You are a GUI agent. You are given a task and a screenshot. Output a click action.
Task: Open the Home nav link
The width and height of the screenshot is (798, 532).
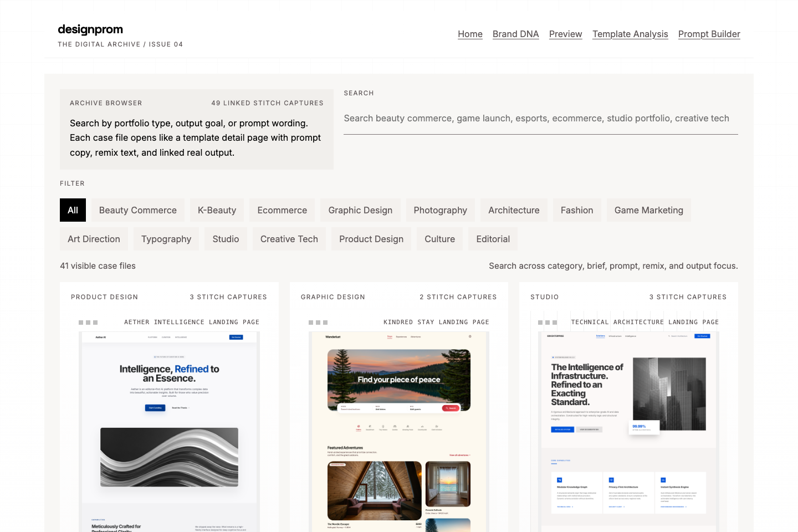coord(470,34)
